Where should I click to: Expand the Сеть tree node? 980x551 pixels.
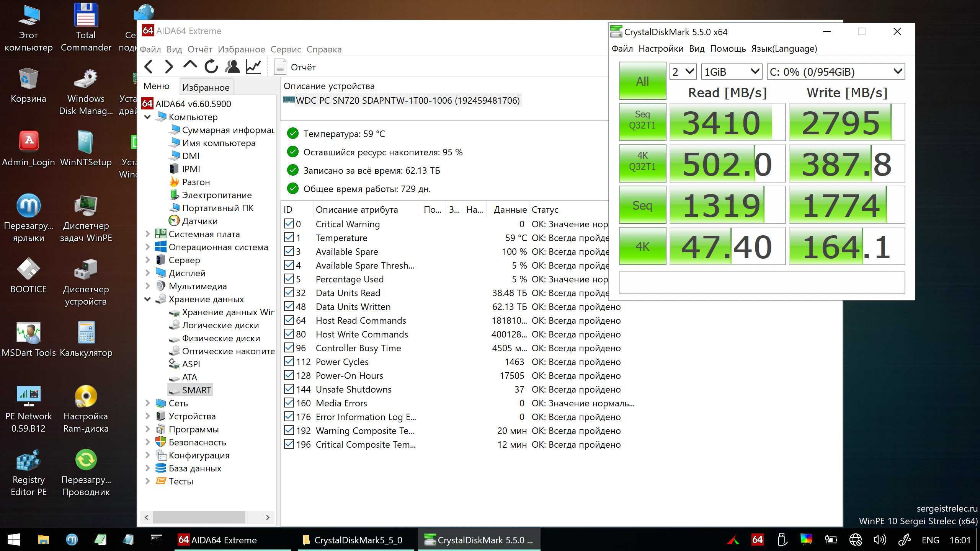coord(147,403)
